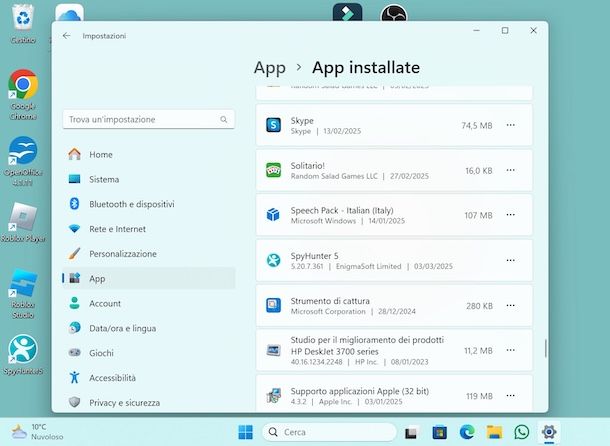
Task: Open Sistema settings section
Action: [x=149, y=179]
